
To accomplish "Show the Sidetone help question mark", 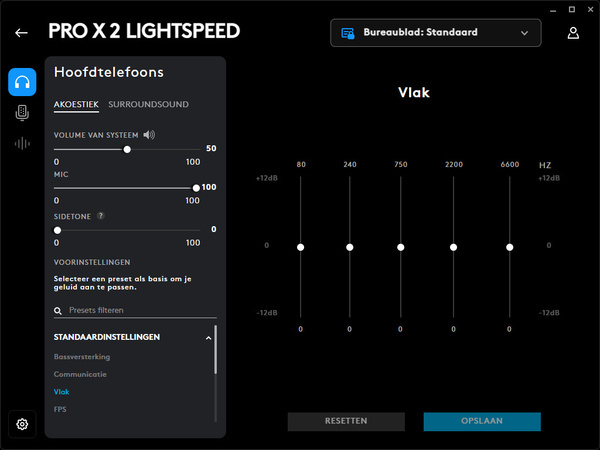I will tap(101, 216).
